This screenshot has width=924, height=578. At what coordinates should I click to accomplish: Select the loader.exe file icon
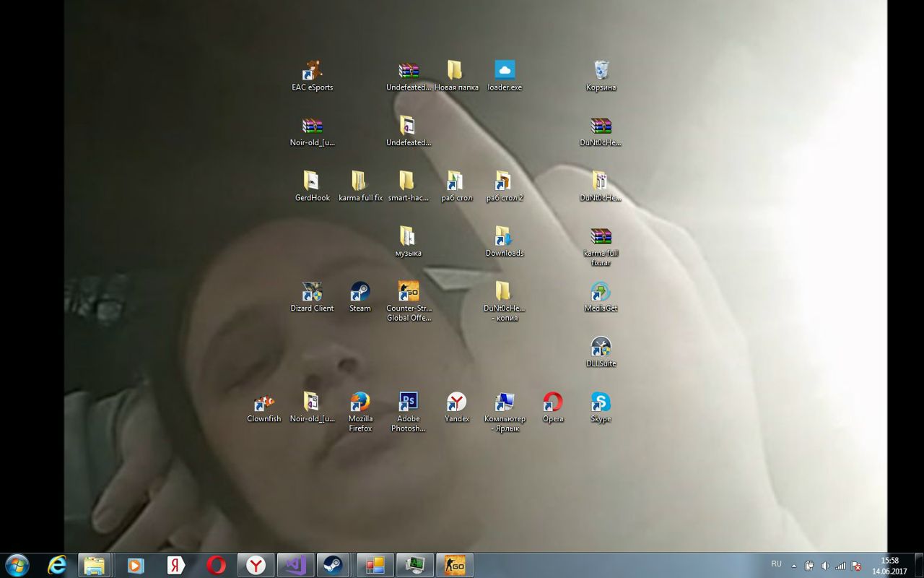[x=505, y=71]
